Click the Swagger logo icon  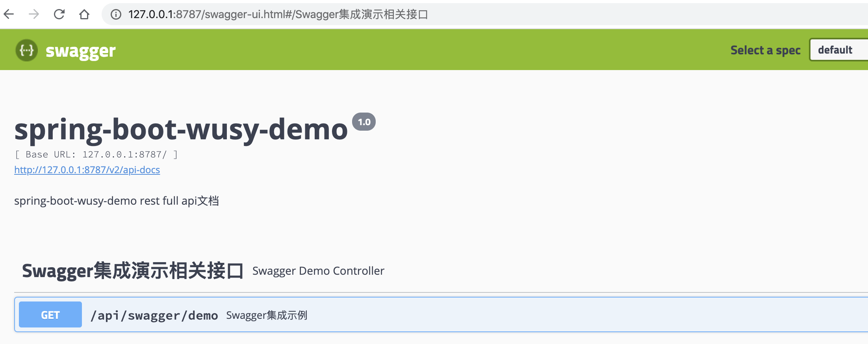click(x=26, y=50)
